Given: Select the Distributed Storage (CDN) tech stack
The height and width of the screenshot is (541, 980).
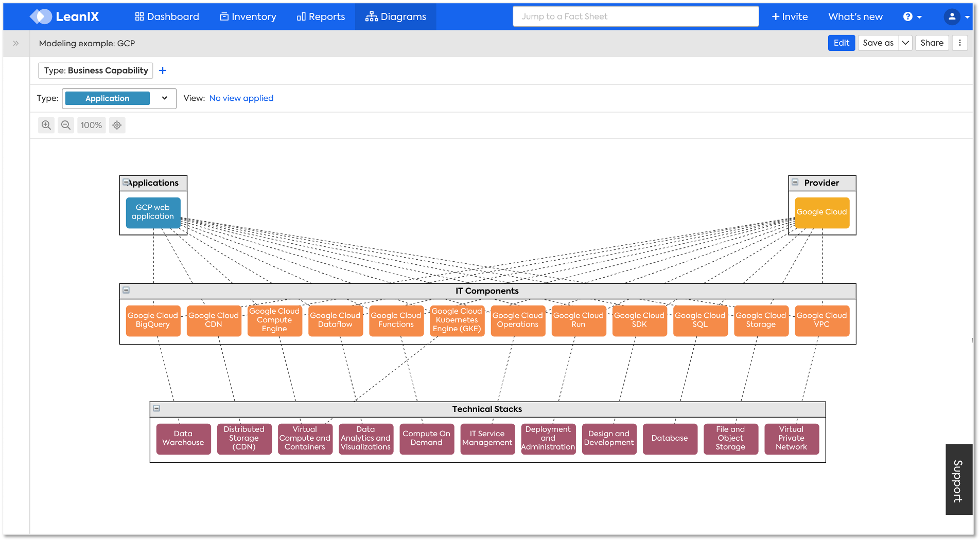Looking at the screenshot, I should [x=244, y=439].
